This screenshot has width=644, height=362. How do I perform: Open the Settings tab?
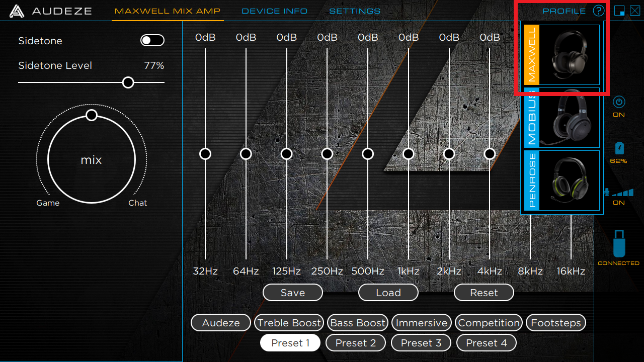coord(355,11)
